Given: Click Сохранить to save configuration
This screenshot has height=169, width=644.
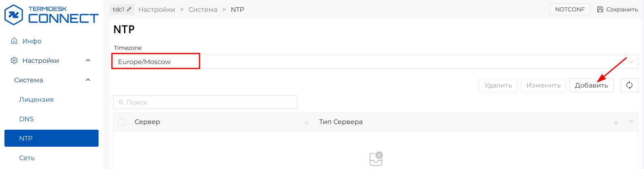Looking at the screenshot, I should pyautogui.click(x=617, y=9).
